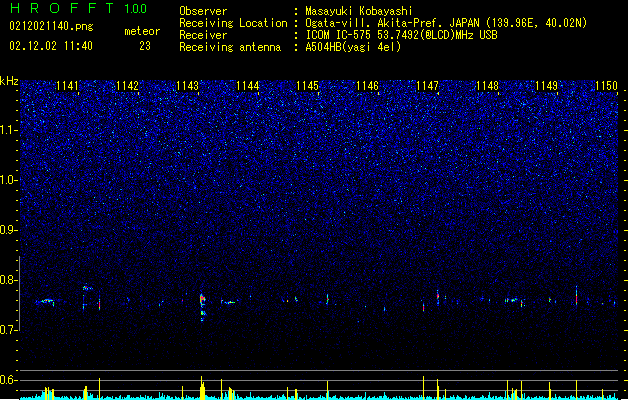
Task: Click the 'meteor' counter label
Action: coord(142,31)
